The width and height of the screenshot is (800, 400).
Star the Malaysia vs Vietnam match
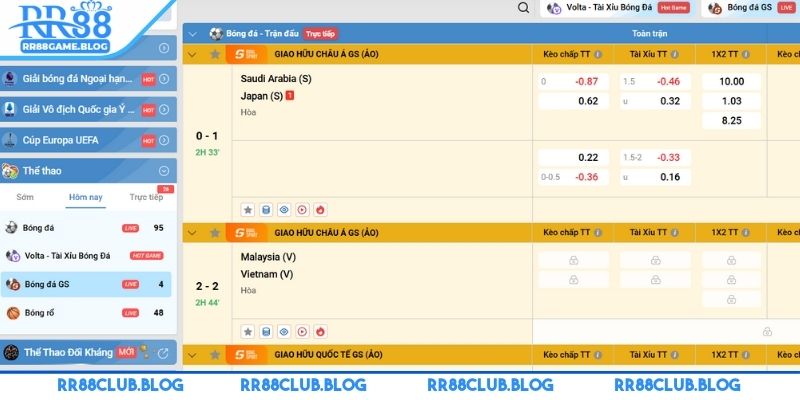pyautogui.click(x=248, y=332)
